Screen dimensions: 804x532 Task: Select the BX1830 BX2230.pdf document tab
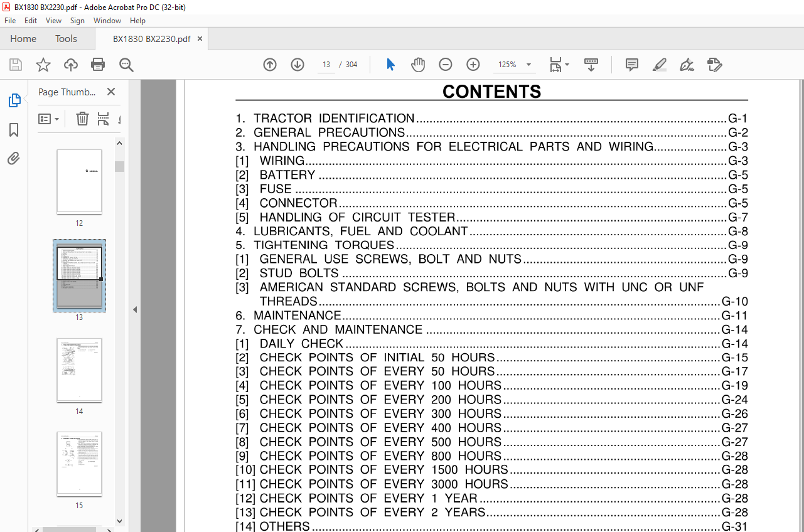pos(151,39)
